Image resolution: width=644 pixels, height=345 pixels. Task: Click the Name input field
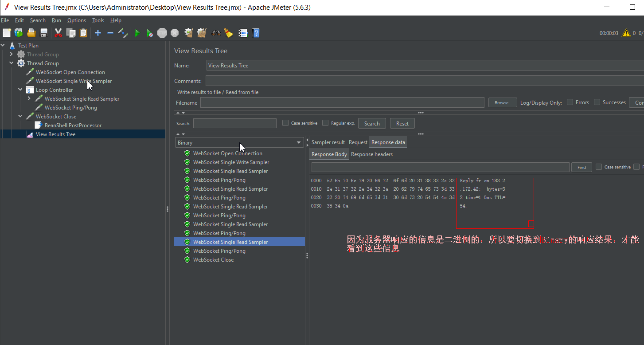(425, 65)
